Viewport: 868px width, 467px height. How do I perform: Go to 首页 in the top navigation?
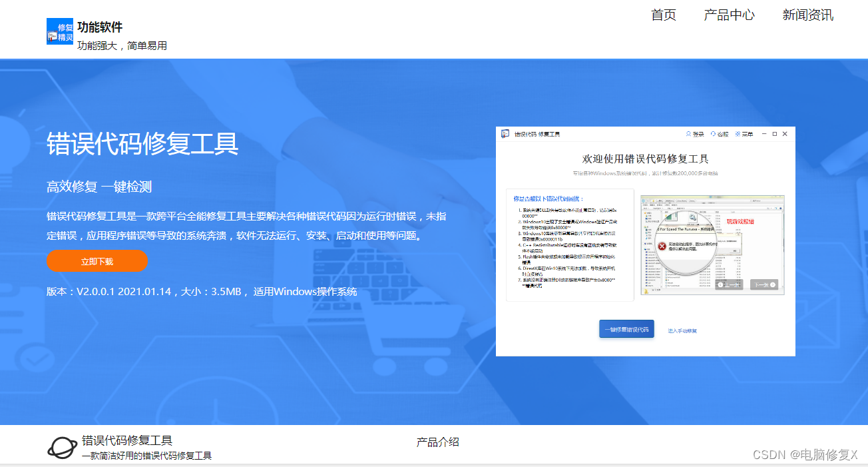pyautogui.click(x=664, y=15)
